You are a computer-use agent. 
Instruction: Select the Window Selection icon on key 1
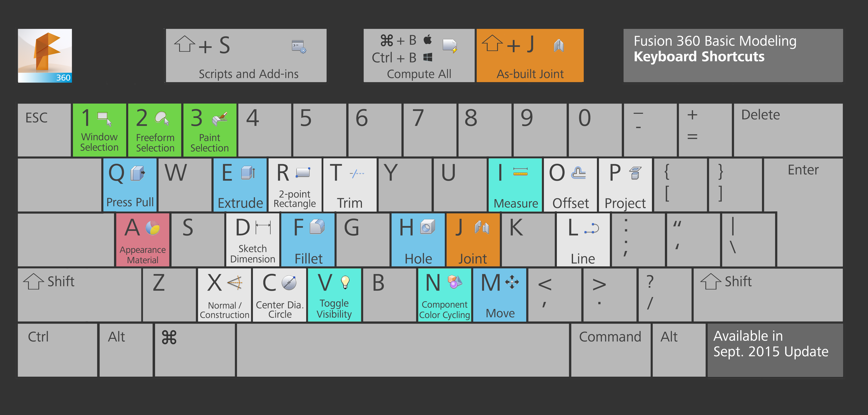click(x=105, y=119)
